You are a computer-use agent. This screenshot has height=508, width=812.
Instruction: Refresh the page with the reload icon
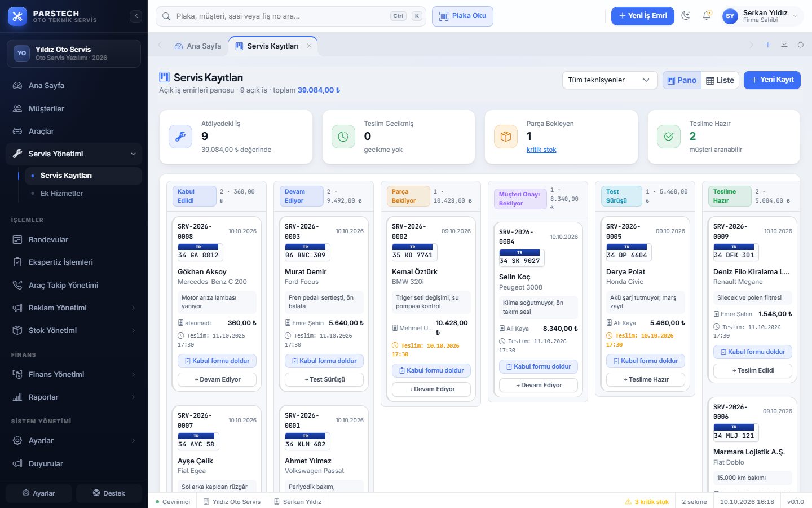coord(800,45)
